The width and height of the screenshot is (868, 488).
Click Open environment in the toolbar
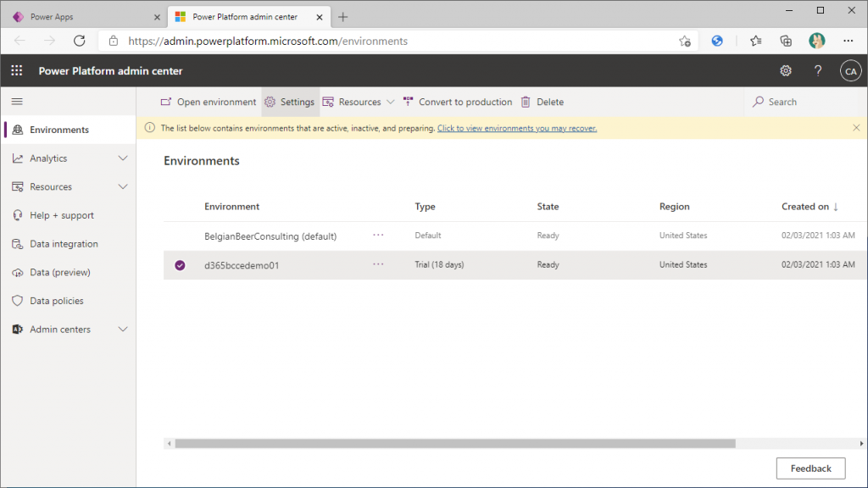tap(209, 102)
